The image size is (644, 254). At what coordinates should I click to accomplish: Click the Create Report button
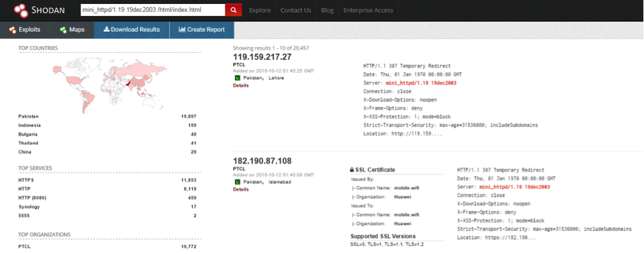(201, 30)
